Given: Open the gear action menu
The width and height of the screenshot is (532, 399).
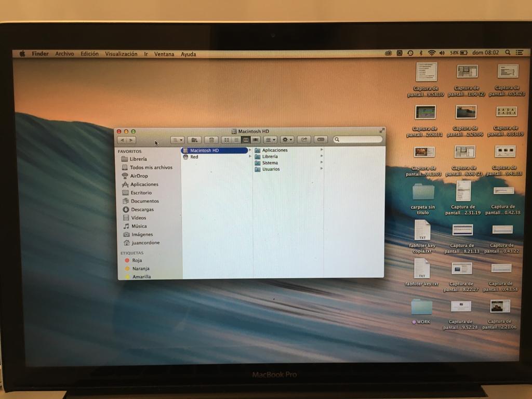Looking at the screenshot, I should tap(287, 140).
